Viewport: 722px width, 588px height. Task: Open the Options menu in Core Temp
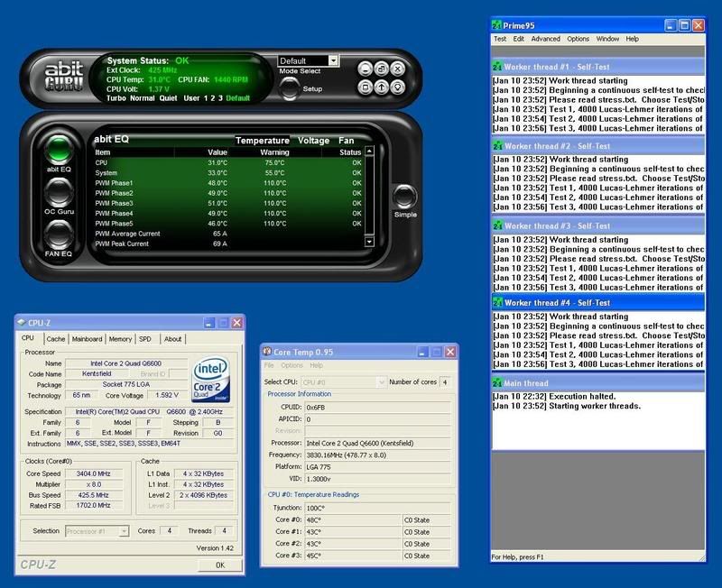pos(292,365)
